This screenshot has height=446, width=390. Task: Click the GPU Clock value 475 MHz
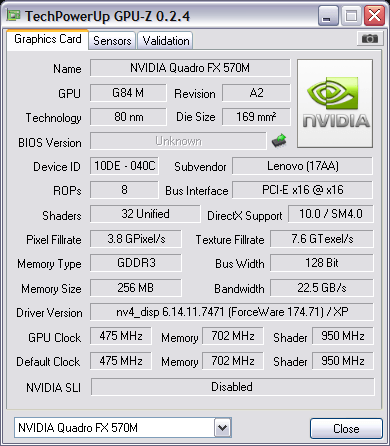pyautogui.click(x=121, y=336)
